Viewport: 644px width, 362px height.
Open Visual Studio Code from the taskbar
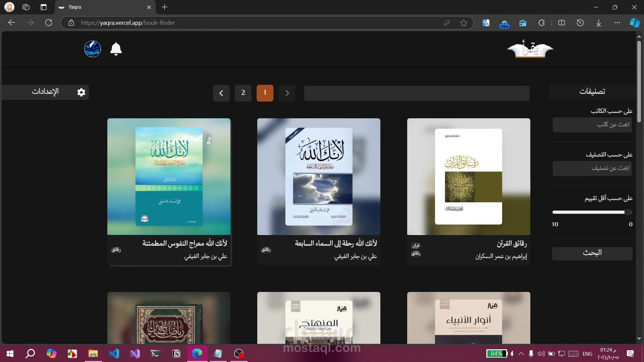[x=114, y=353]
